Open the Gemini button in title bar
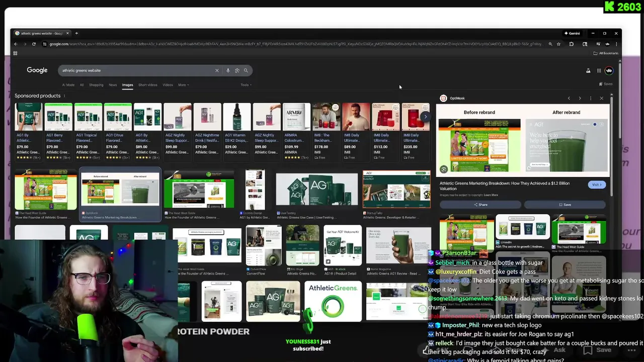The width and height of the screenshot is (644, 362). [x=572, y=33]
